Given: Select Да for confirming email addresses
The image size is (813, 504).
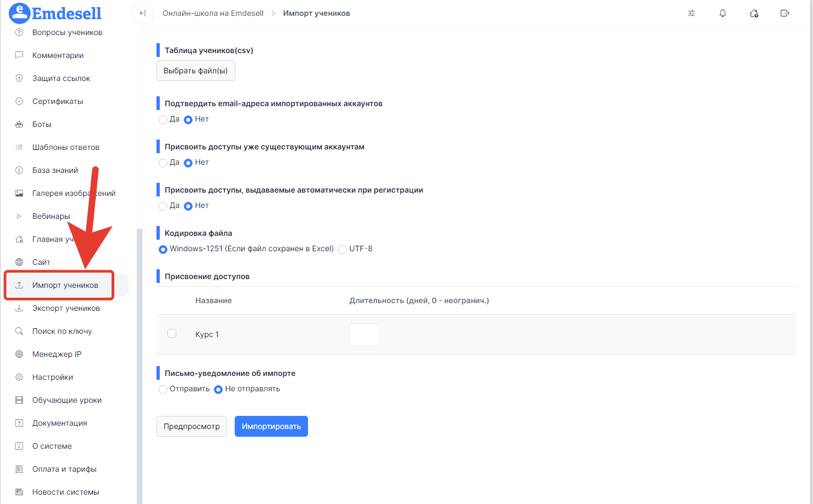Looking at the screenshot, I should point(163,119).
